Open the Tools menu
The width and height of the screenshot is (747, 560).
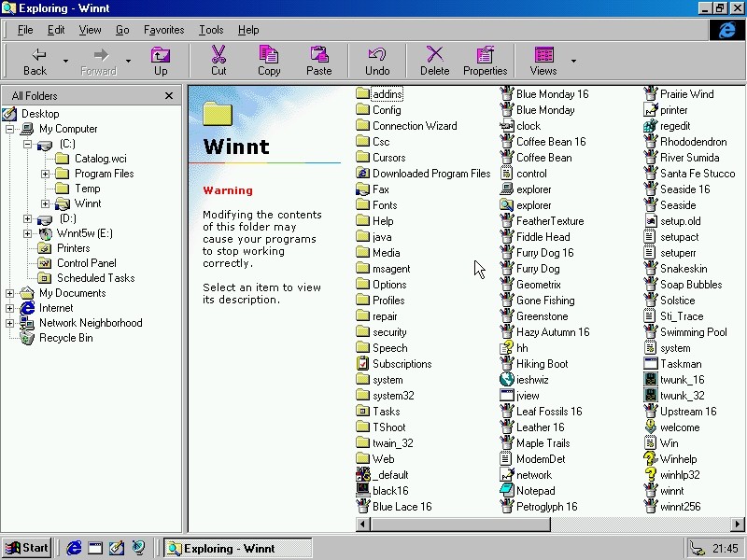tap(211, 30)
